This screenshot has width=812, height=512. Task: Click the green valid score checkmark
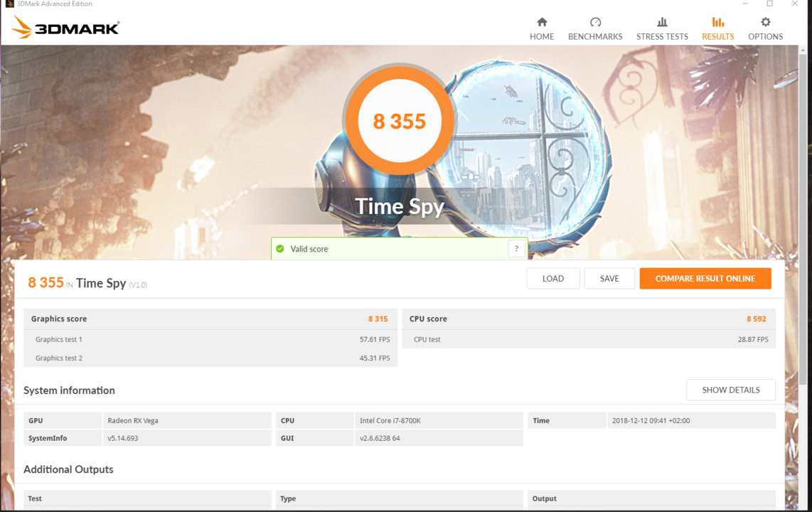click(280, 248)
